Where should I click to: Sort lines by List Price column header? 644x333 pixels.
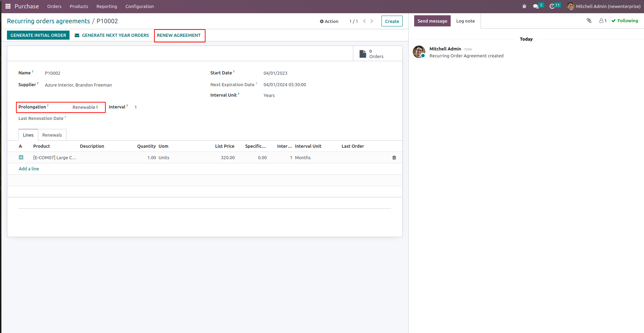[x=225, y=146]
